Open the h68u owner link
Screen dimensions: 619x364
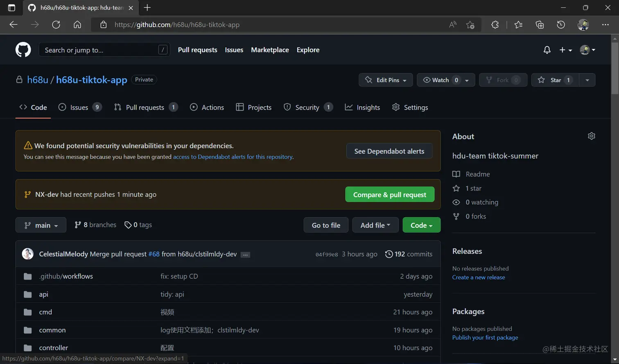tap(38, 80)
